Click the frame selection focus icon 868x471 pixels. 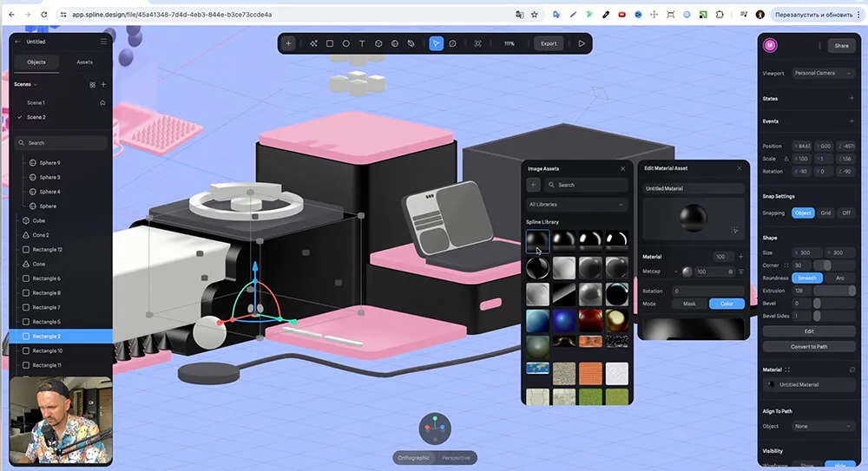(477, 43)
